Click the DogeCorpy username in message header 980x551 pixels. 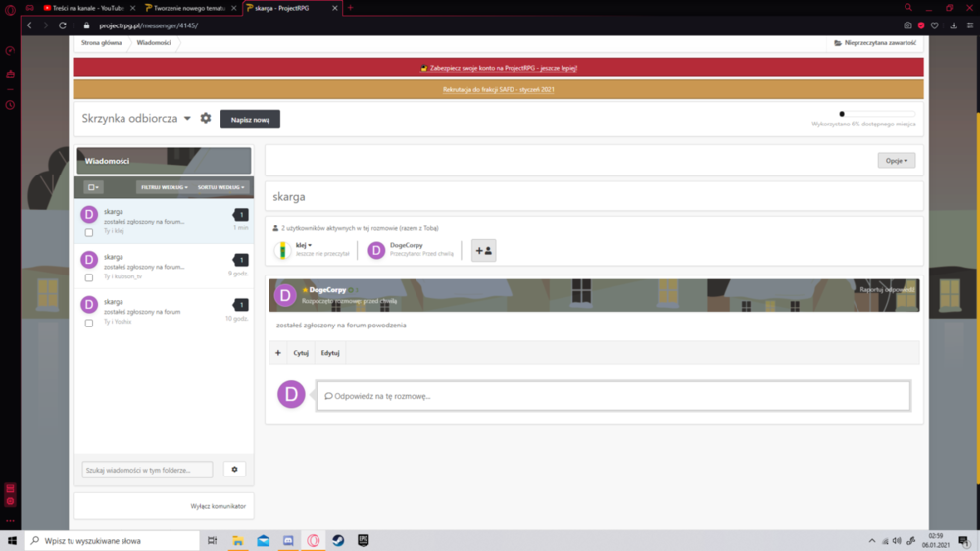[x=327, y=289]
